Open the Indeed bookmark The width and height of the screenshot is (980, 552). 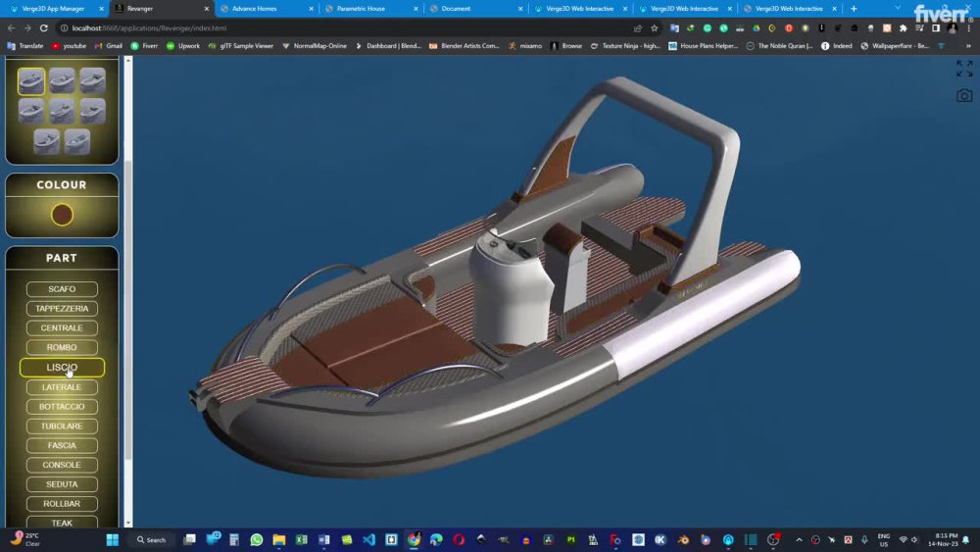click(836, 46)
